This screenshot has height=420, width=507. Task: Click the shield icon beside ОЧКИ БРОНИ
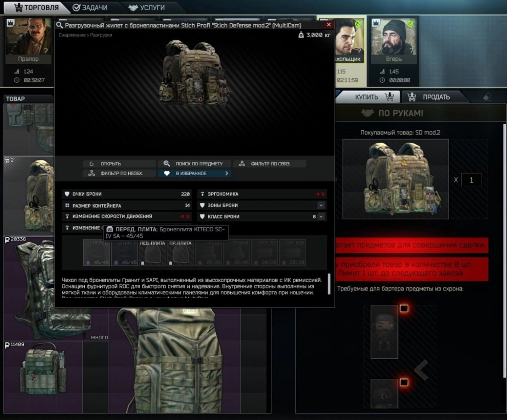click(67, 194)
